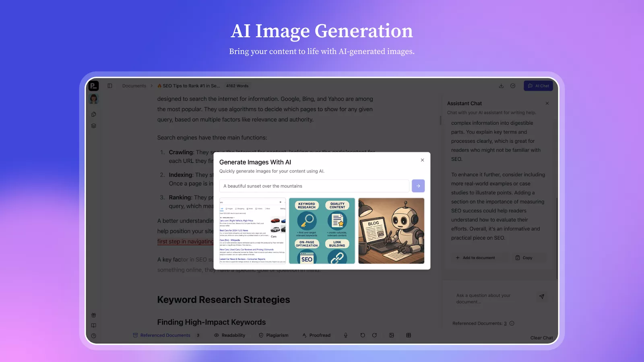Click the insert table icon in toolbar
644x362 pixels.
(409, 335)
